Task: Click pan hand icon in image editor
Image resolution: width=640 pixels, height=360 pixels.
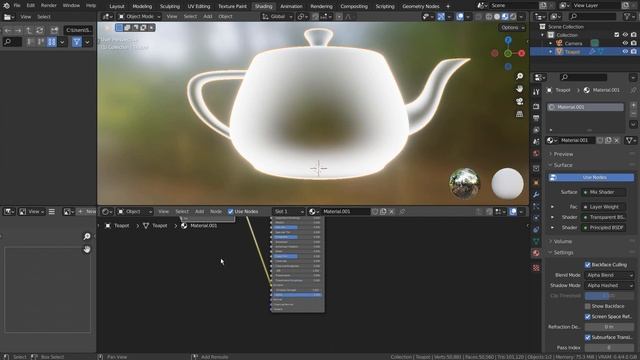Action: click(x=87, y=249)
